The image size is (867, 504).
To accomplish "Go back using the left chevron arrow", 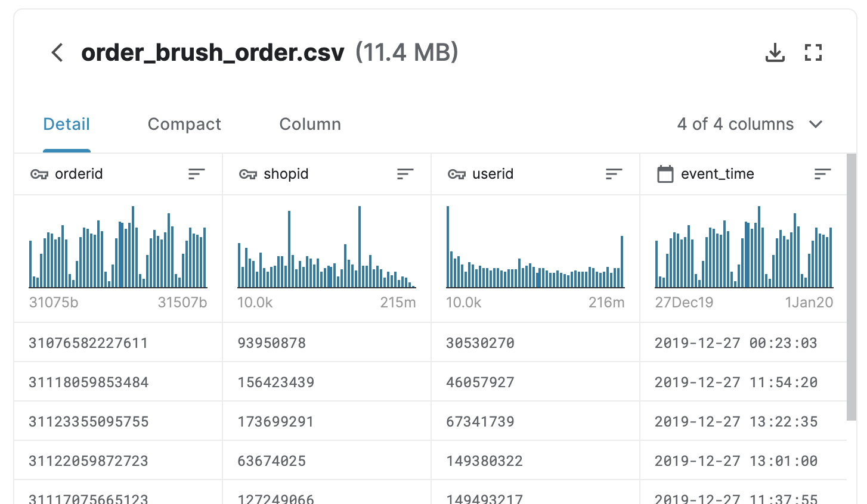I will pyautogui.click(x=57, y=52).
